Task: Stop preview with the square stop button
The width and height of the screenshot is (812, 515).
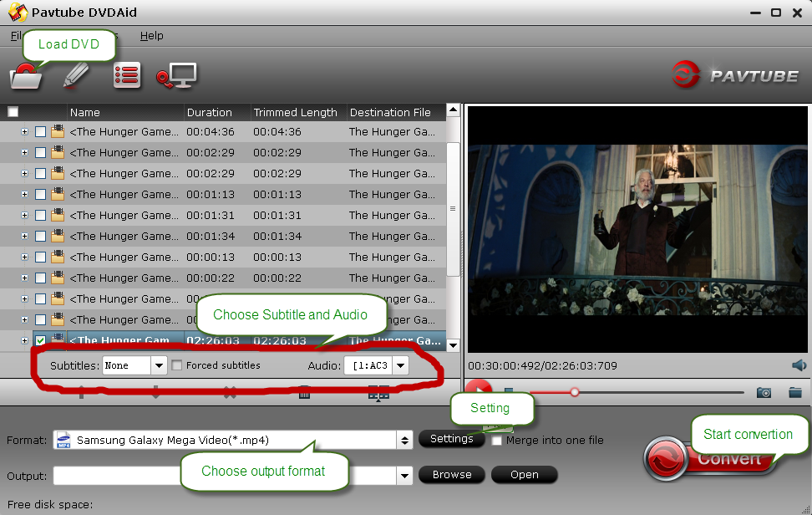Action: pos(509,391)
